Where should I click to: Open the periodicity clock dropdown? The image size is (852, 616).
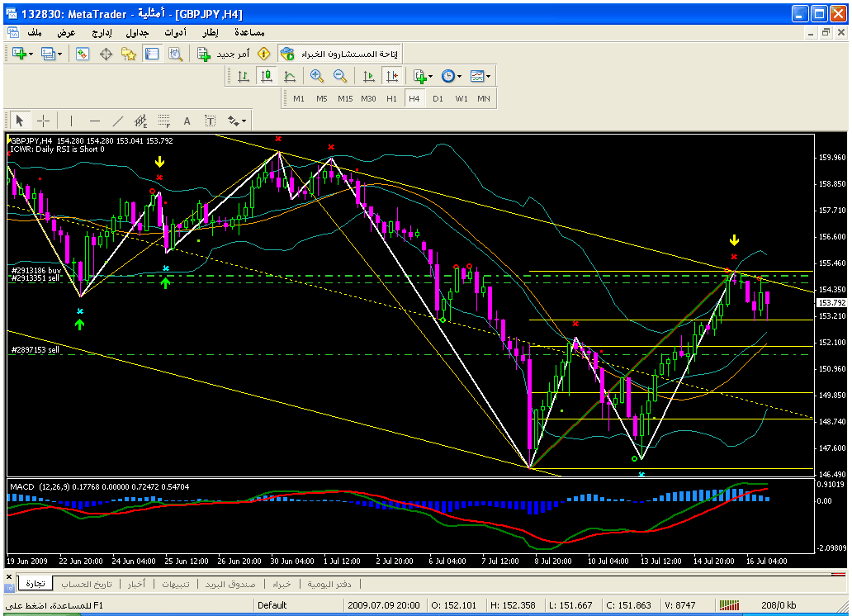[x=457, y=76]
